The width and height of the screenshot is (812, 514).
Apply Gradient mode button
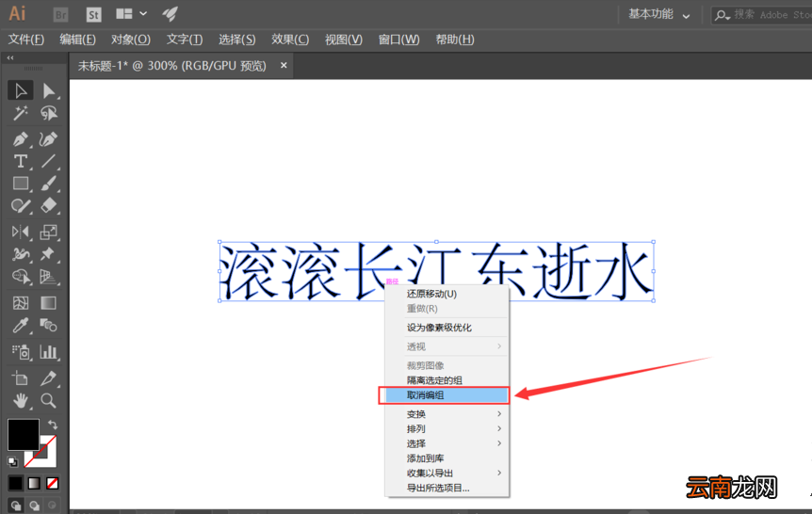[x=34, y=483]
